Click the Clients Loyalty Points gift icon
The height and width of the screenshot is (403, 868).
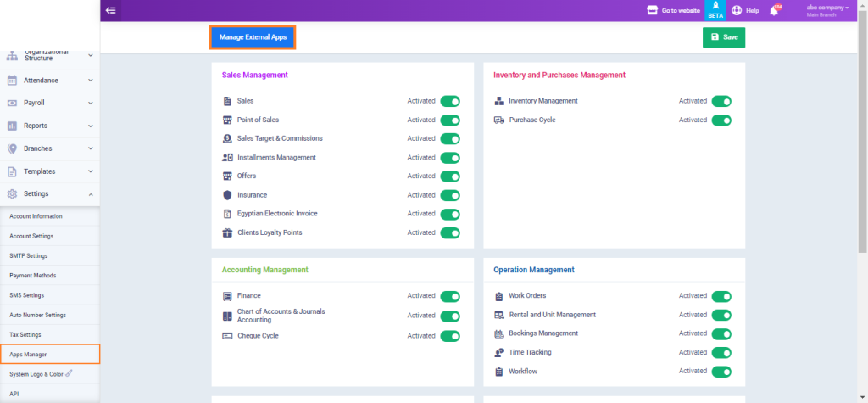click(x=227, y=232)
